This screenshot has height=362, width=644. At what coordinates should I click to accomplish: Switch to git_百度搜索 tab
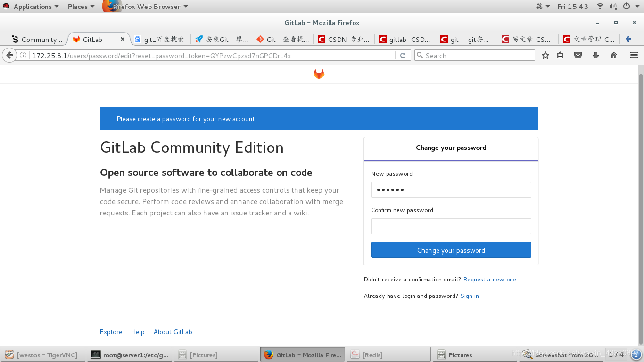point(160,40)
